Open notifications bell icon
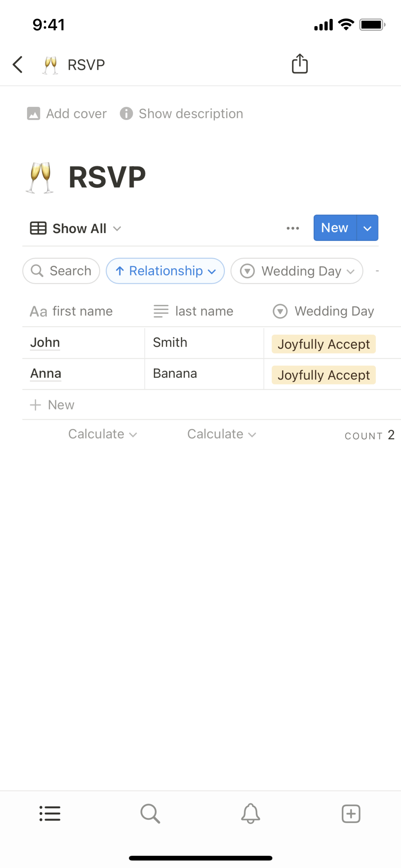This screenshot has height=868, width=401. pyautogui.click(x=251, y=813)
